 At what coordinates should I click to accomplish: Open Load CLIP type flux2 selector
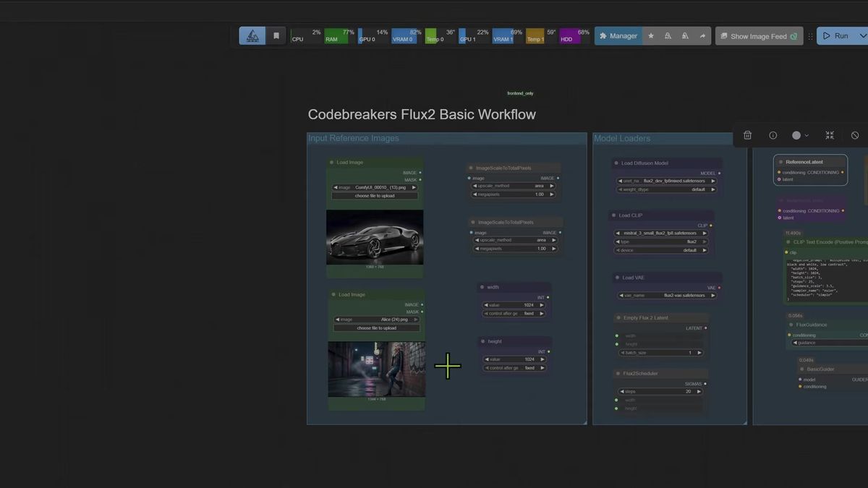tap(661, 241)
